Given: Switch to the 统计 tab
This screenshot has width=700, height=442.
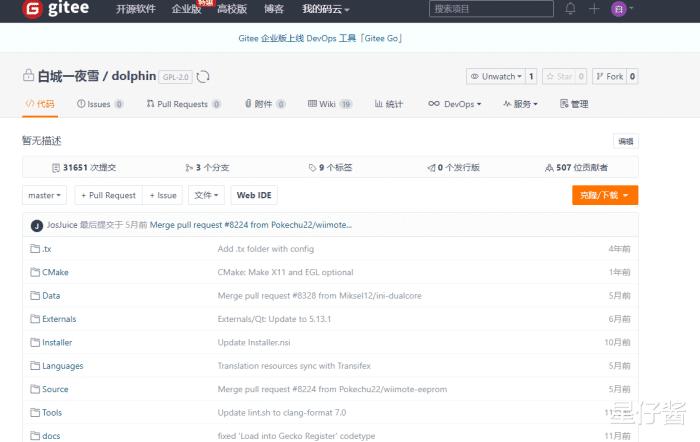Looking at the screenshot, I should pos(389,104).
